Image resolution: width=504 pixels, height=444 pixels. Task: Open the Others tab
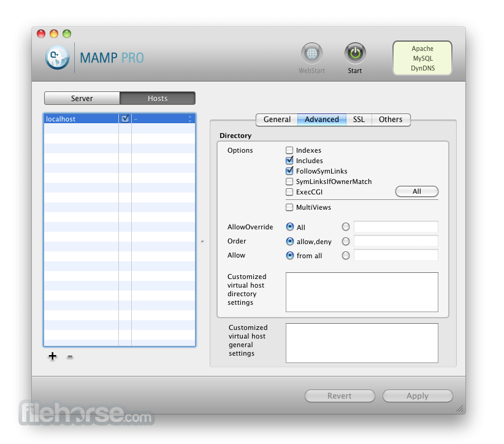click(x=391, y=119)
